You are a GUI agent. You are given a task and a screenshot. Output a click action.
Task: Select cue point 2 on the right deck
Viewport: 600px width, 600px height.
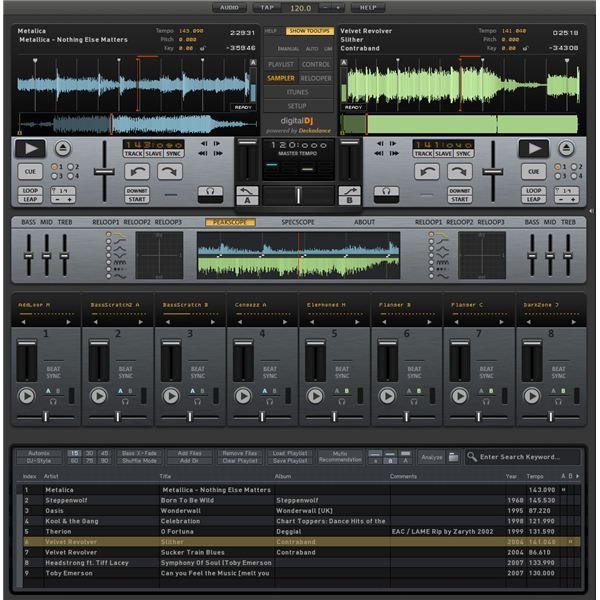(x=574, y=167)
